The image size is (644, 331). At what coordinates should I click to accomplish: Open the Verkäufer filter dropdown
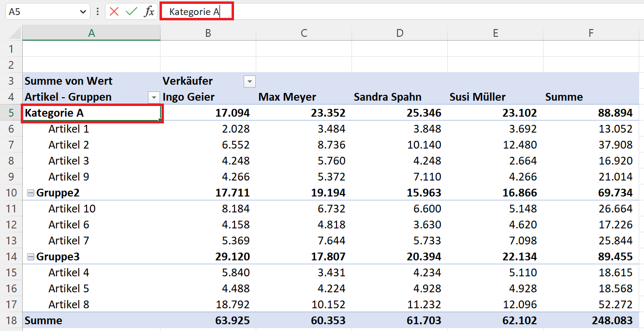point(249,81)
